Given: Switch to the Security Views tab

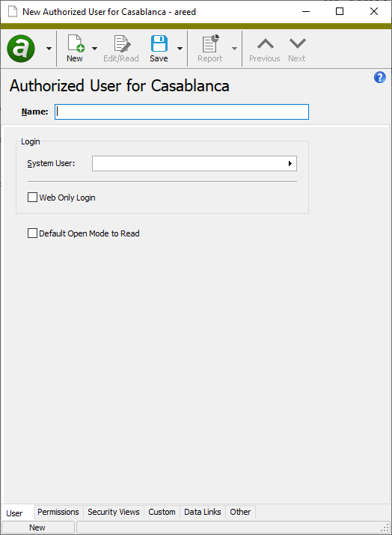Looking at the screenshot, I should coord(114,512).
